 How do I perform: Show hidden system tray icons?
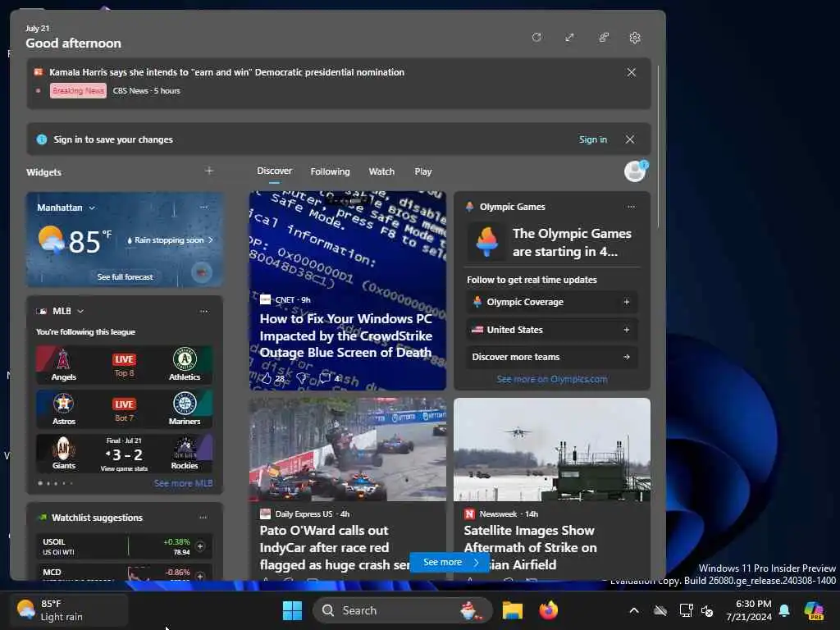(x=634, y=610)
